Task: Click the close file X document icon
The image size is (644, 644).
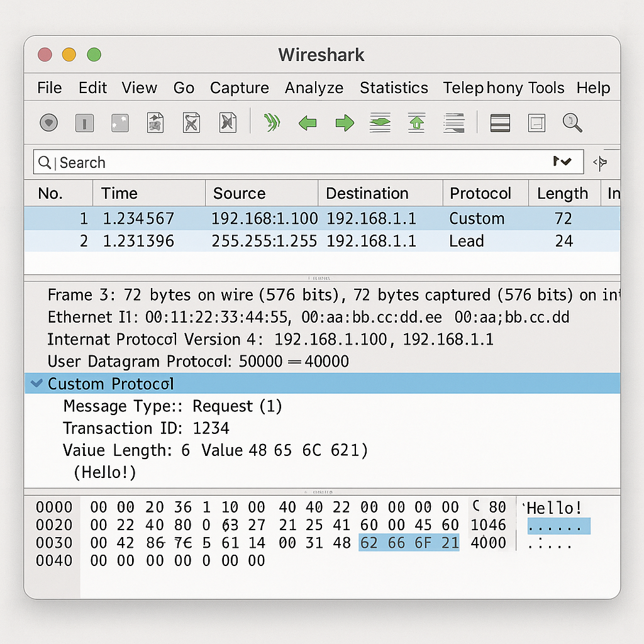Action: 191,123
